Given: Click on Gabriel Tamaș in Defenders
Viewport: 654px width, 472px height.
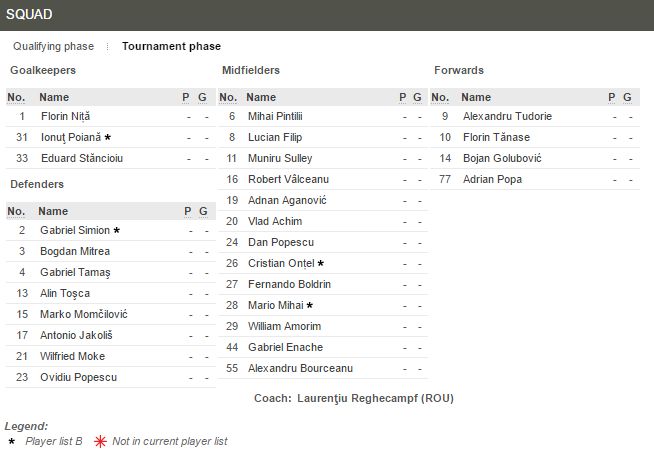Looking at the screenshot, I should point(75,272).
